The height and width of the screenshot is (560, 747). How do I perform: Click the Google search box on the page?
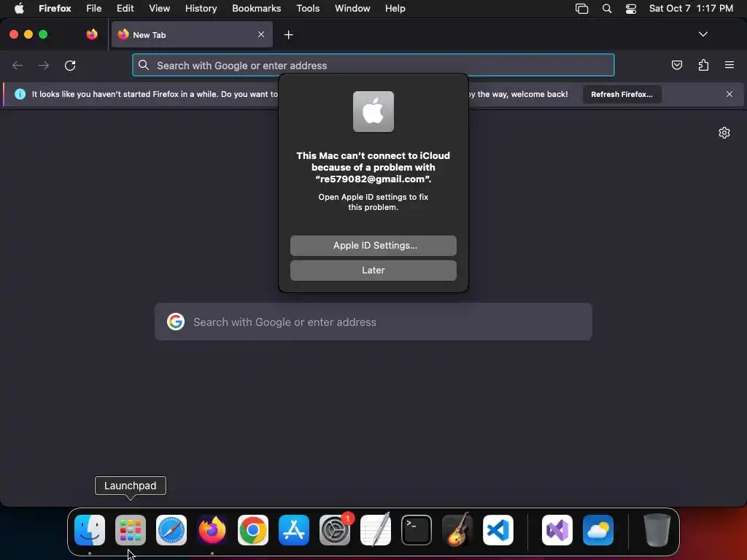(x=373, y=322)
